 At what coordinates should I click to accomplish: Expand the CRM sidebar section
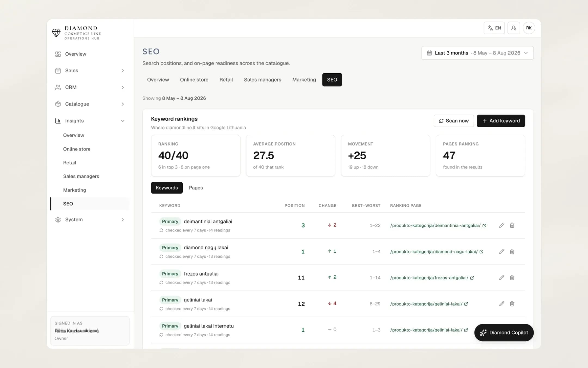point(123,87)
